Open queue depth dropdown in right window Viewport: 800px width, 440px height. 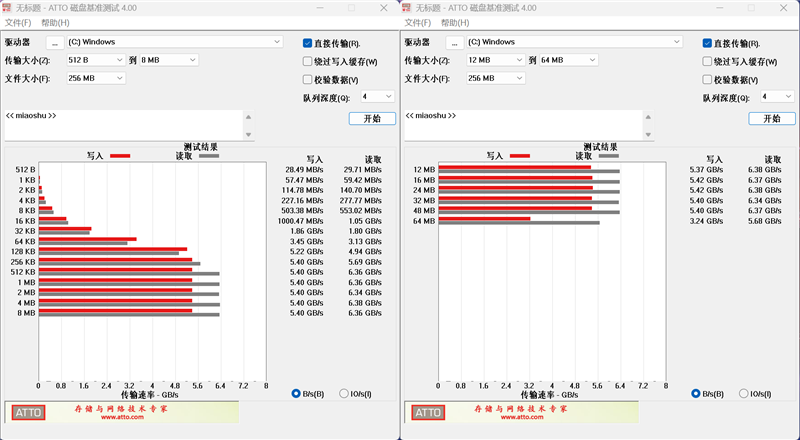pyautogui.click(x=777, y=96)
